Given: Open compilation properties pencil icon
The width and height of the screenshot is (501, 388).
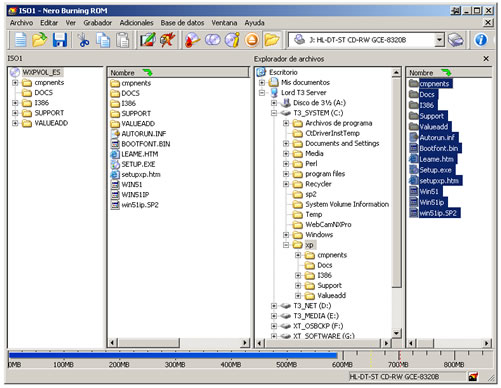Looking at the screenshot, I should pos(147,40).
